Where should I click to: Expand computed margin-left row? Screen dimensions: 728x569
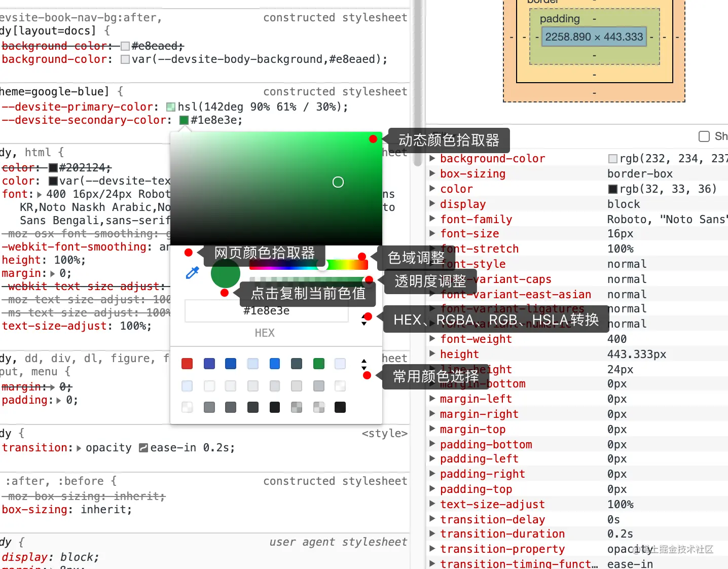coord(432,399)
